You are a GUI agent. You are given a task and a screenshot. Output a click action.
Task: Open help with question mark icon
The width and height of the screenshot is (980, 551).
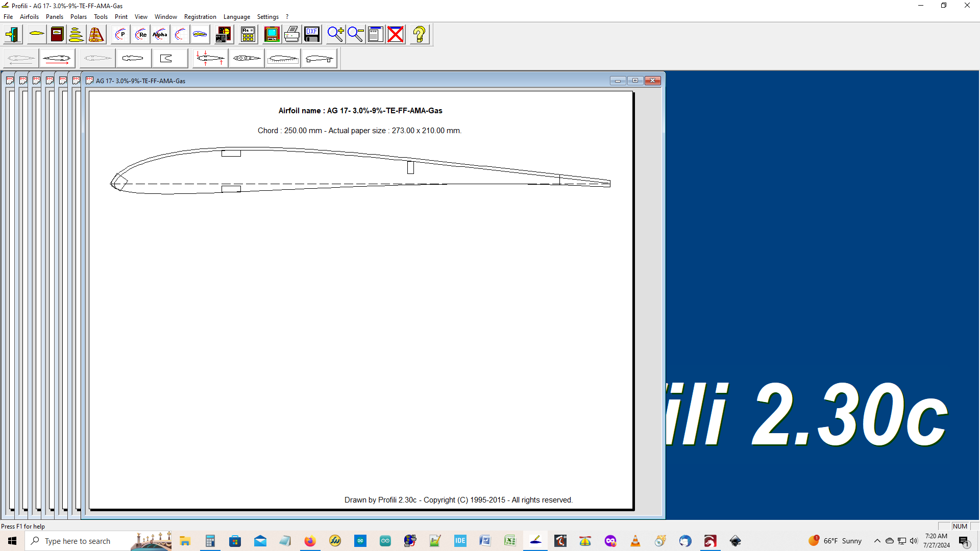tap(419, 35)
